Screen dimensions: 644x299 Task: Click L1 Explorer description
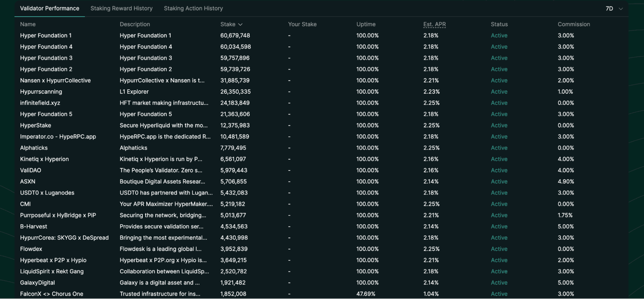click(x=134, y=92)
